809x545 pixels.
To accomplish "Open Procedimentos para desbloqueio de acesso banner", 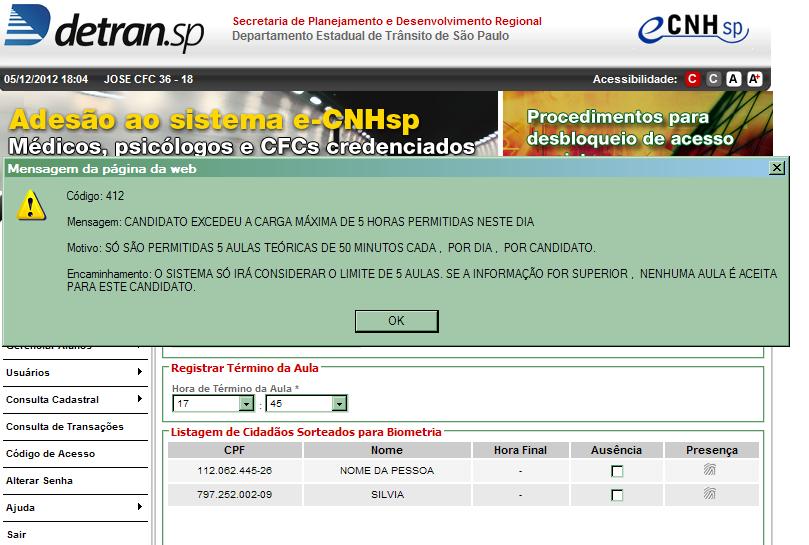I will tap(638, 124).
